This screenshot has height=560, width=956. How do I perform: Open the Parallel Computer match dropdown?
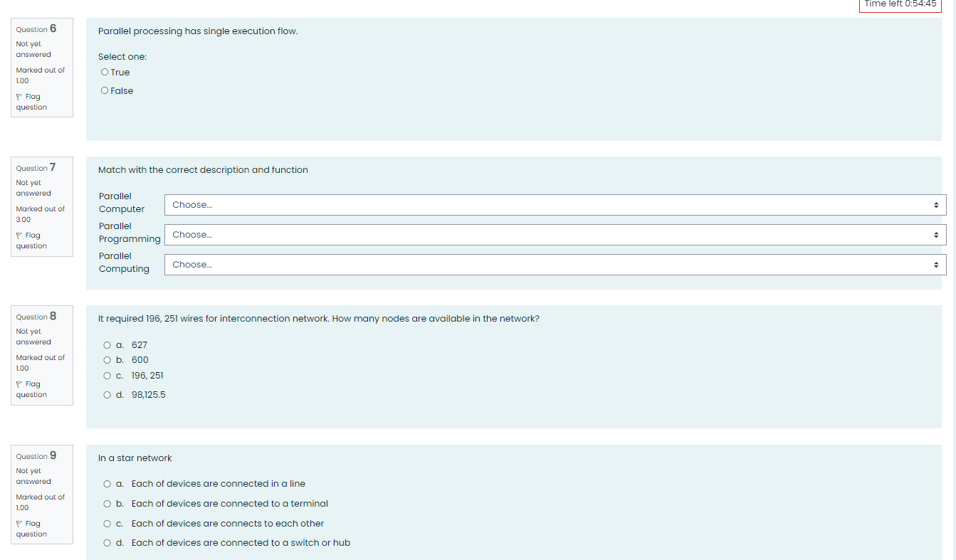pos(555,205)
